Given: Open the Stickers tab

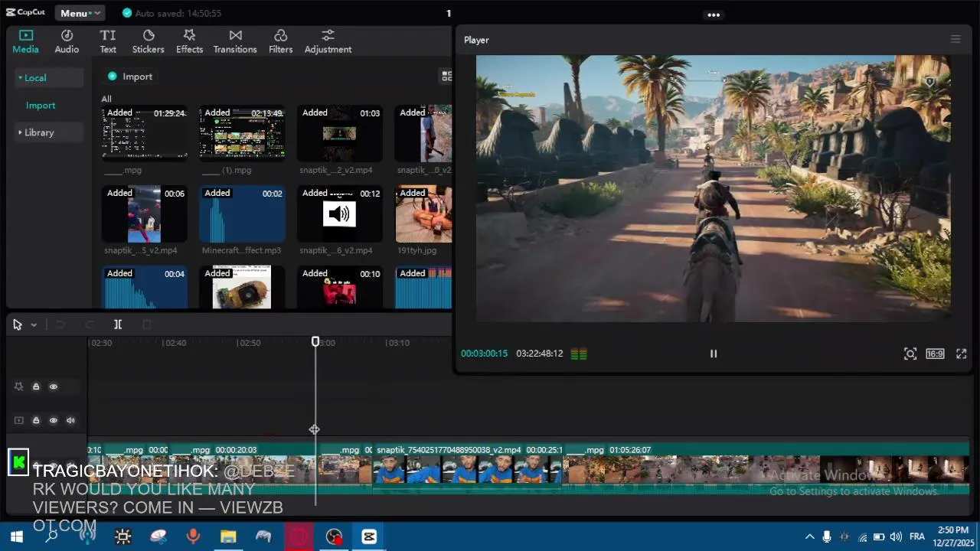Looking at the screenshot, I should coord(149,41).
